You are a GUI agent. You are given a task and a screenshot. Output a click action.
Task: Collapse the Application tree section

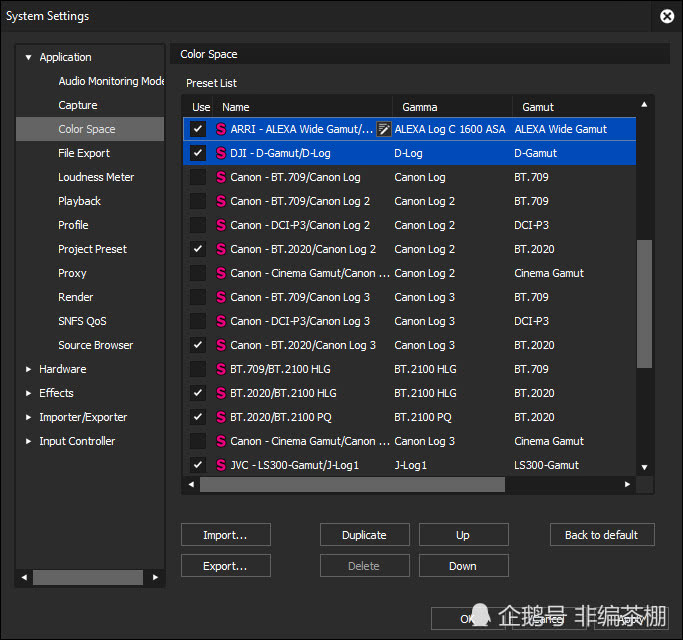(29, 57)
